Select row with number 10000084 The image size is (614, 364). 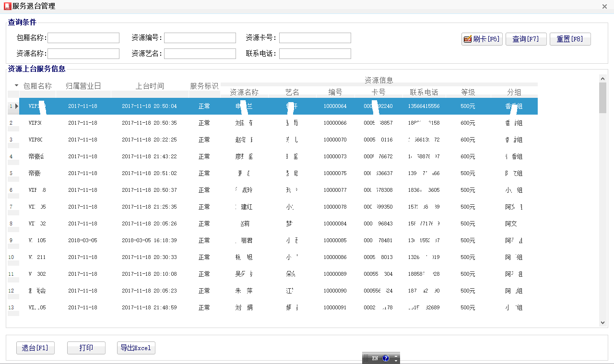click(x=272, y=223)
